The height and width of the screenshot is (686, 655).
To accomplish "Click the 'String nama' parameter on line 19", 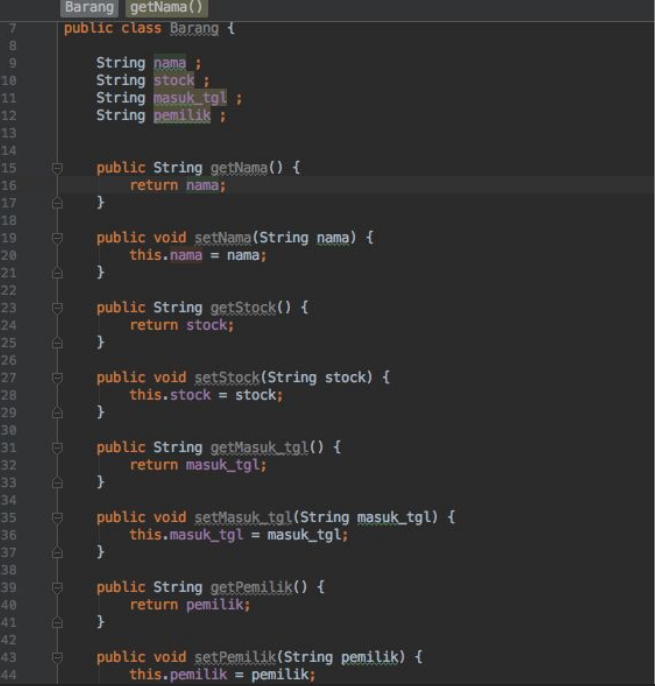I will [305, 238].
